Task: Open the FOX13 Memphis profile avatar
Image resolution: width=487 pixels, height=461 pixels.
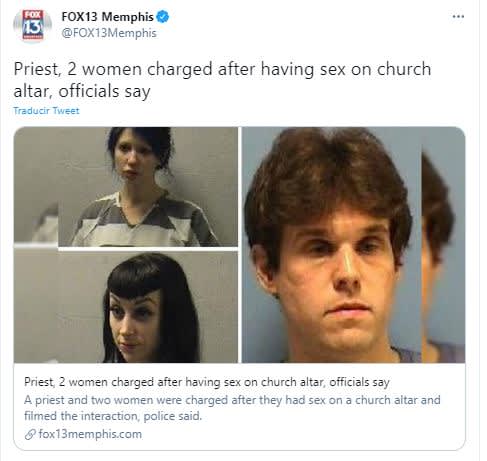Action: pyautogui.click(x=32, y=25)
